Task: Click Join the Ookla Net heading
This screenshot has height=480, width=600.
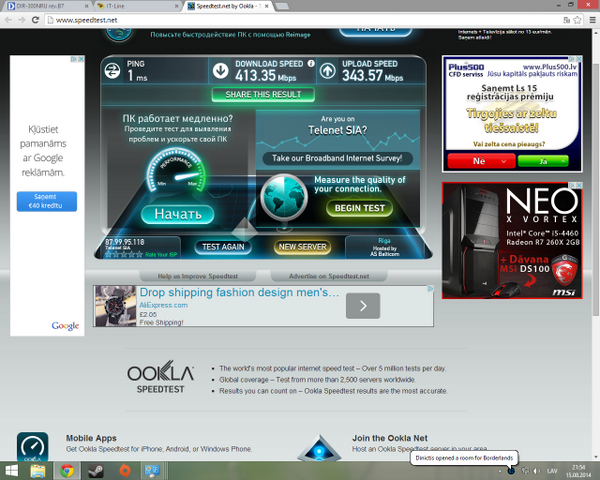Action: pyautogui.click(x=390, y=438)
